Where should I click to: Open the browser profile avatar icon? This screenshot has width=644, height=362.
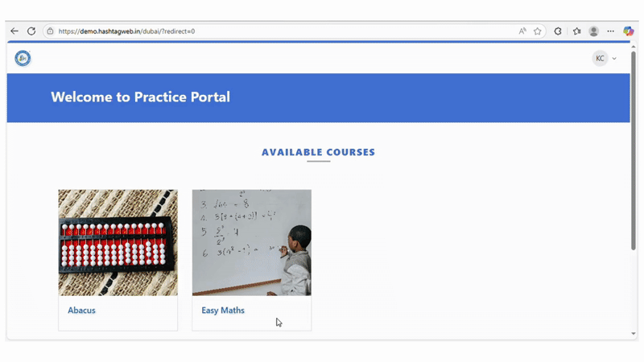pos(593,31)
